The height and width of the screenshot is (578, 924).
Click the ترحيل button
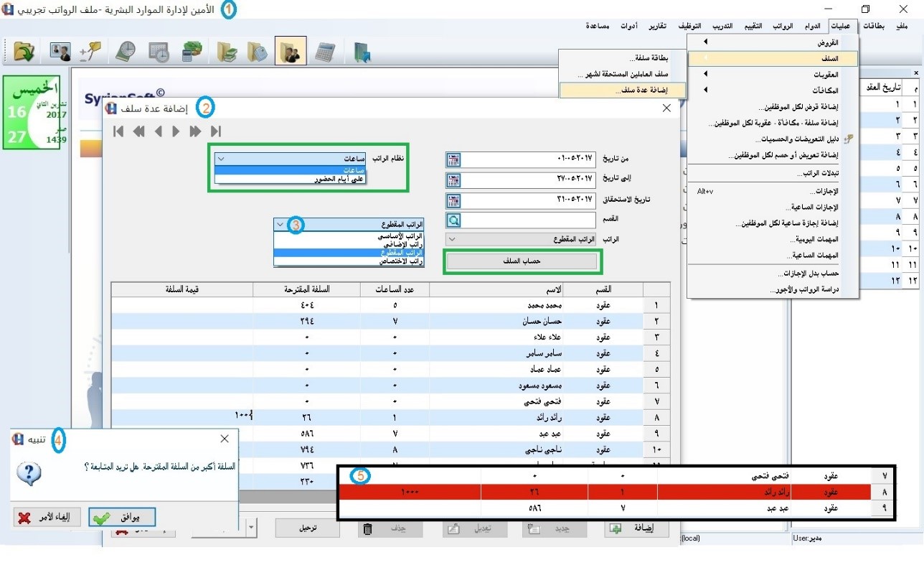tap(308, 528)
